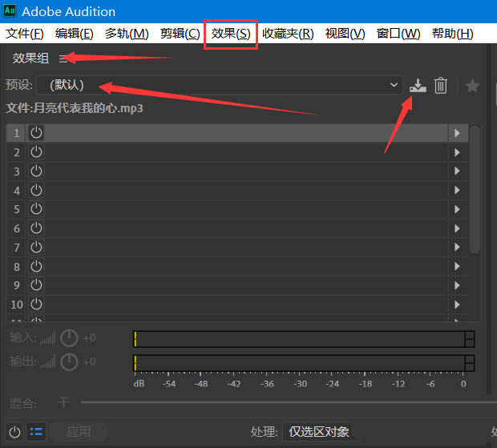Toggle power for effect slot 1
Viewport: 497px width, 448px height.
coord(36,133)
